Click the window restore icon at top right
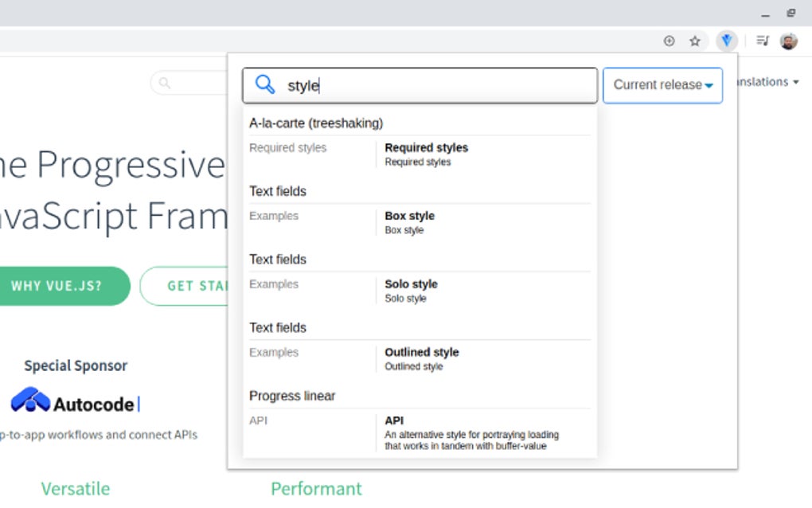Screen dimensions: 812x508 click(x=791, y=12)
